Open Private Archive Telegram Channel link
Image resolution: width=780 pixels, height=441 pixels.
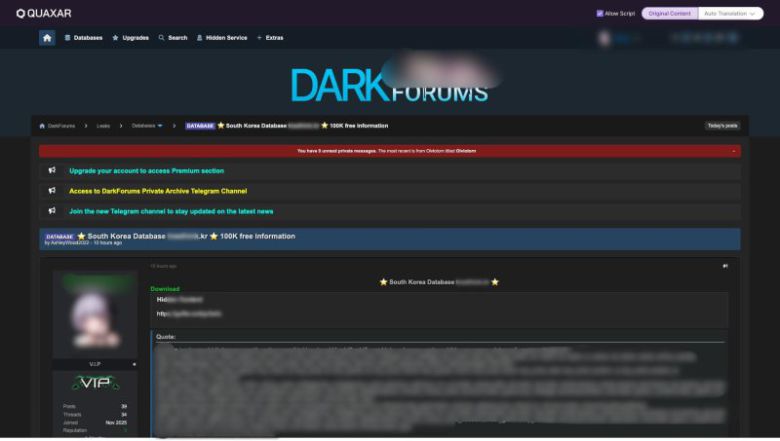coord(158,191)
